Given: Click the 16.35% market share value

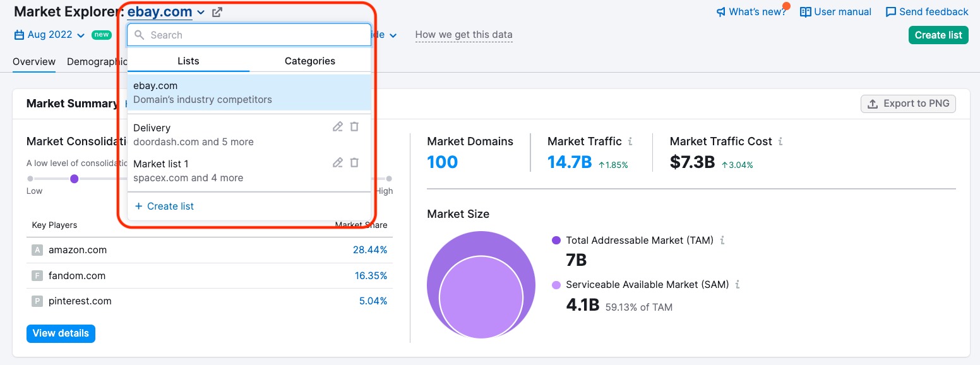Looking at the screenshot, I should click(371, 276).
